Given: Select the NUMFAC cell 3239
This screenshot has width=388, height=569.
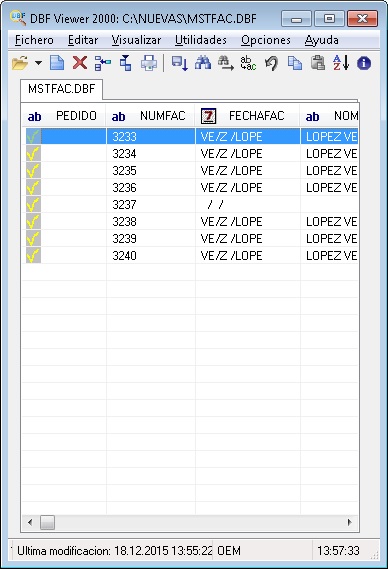Looking at the screenshot, I should (151, 239).
